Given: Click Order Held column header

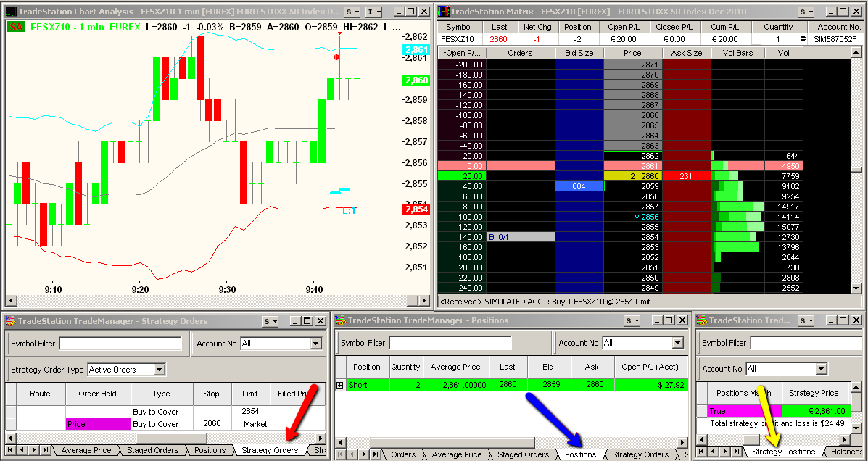Looking at the screenshot, I should pyautogui.click(x=97, y=394).
